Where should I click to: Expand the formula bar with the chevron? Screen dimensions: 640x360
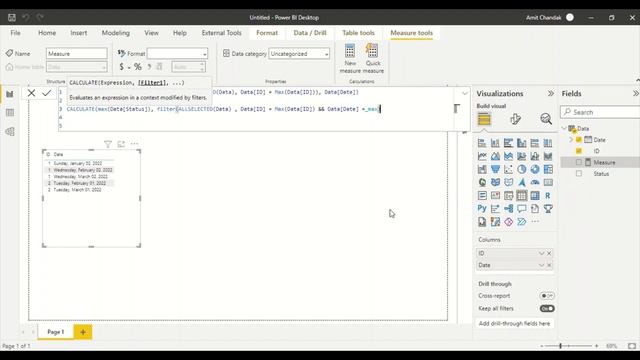464,93
